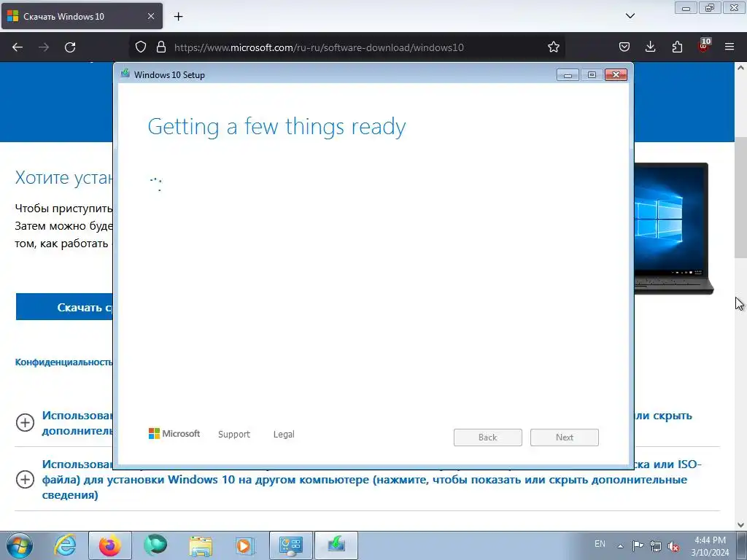
Task: Open Windows Media Player from taskbar
Action: point(245,545)
